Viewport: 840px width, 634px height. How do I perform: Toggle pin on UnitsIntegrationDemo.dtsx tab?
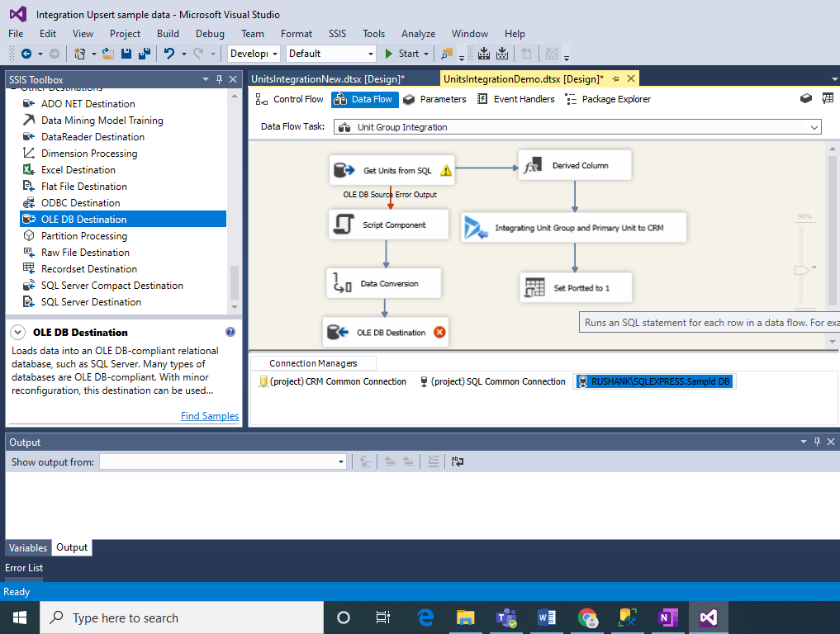pyautogui.click(x=615, y=78)
